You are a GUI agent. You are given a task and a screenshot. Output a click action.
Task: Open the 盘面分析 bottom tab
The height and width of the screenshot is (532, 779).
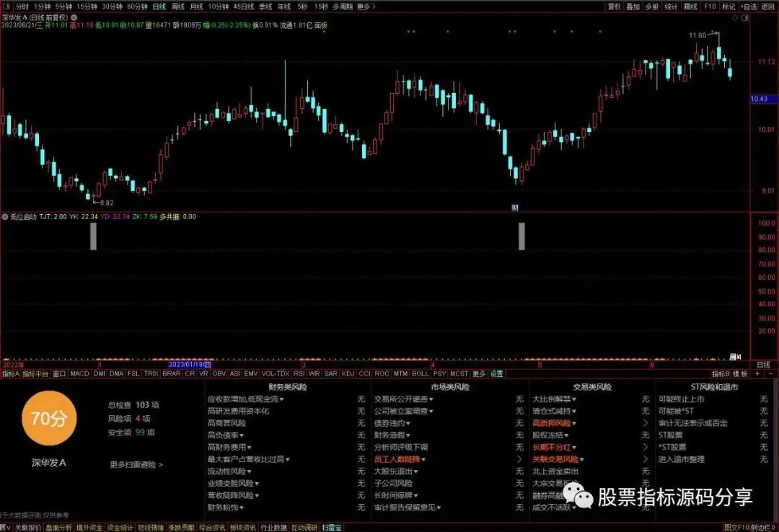click(59, 528)
